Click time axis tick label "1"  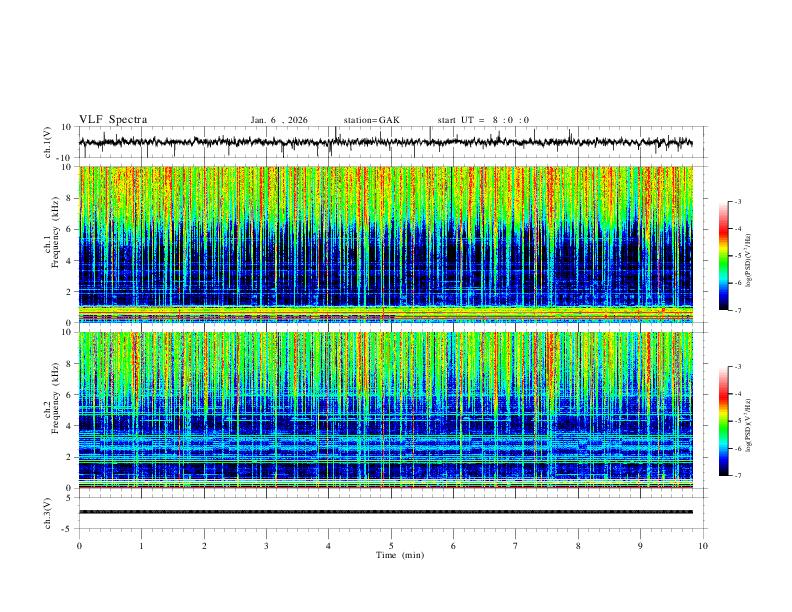(141, 546)
